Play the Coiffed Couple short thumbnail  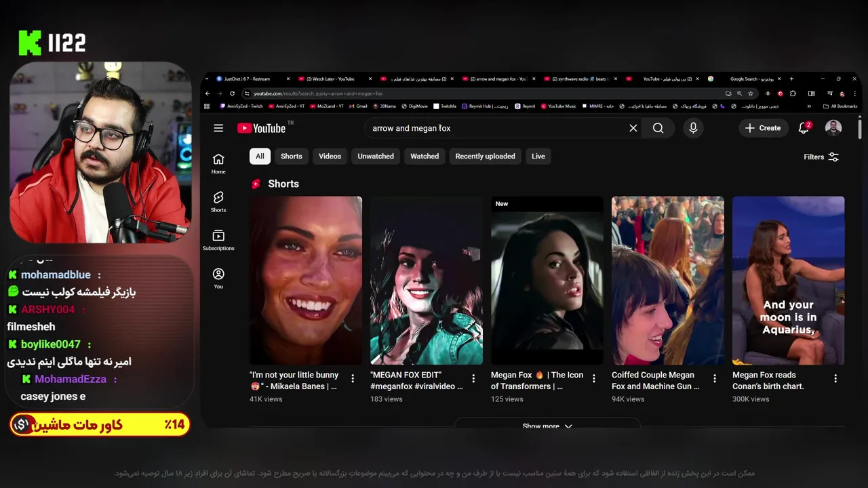pyautogui.click(x=668, y=281)
